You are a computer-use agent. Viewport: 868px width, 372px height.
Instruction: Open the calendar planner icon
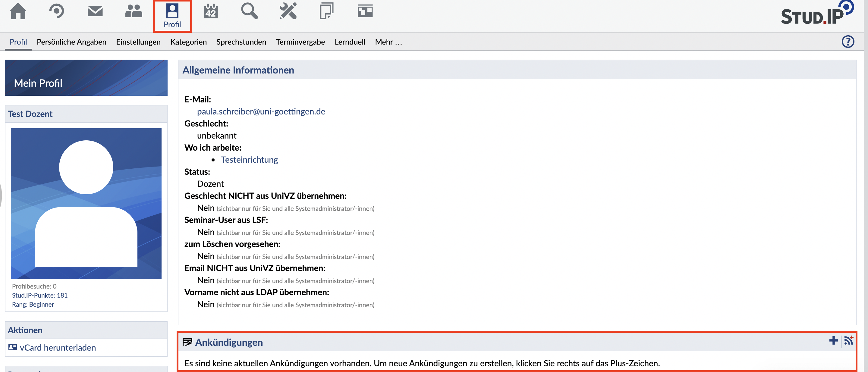point(211,11)
